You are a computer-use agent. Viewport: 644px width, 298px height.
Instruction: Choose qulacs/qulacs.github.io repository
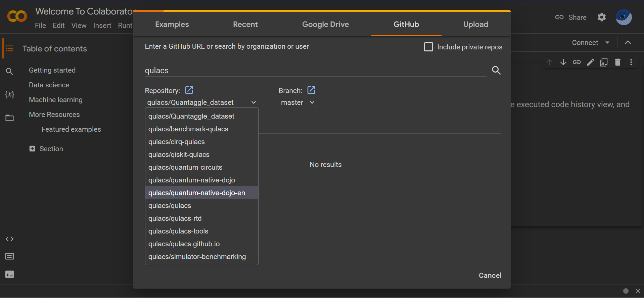pos(202,244)
